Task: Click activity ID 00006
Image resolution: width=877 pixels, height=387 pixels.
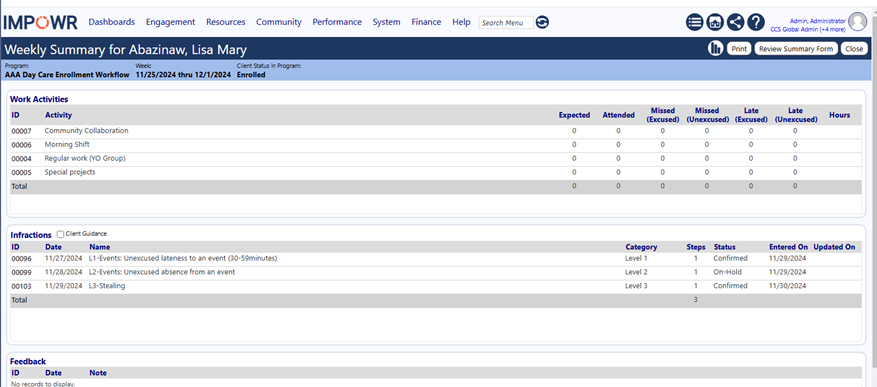Action: point(21,145)
